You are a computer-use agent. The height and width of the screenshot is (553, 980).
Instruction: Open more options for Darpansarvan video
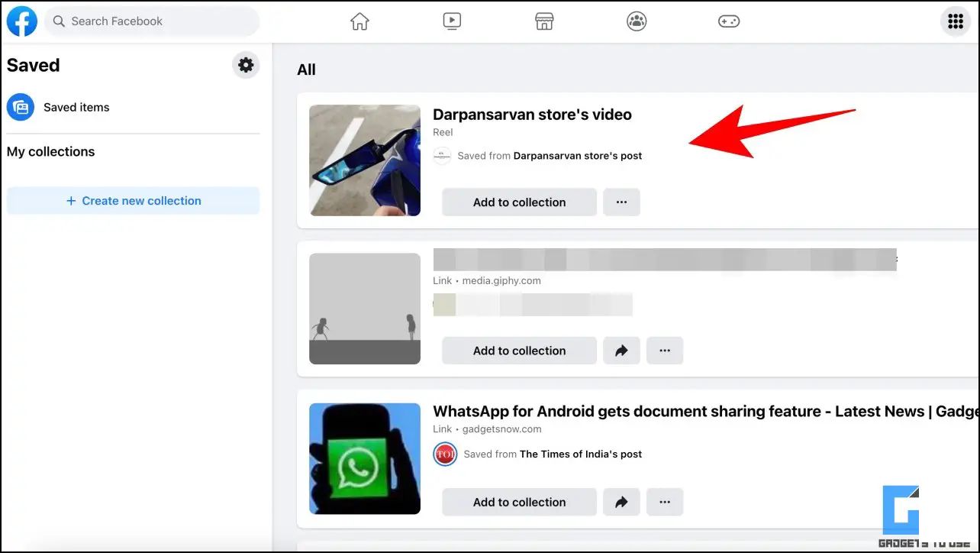(621, 202)
